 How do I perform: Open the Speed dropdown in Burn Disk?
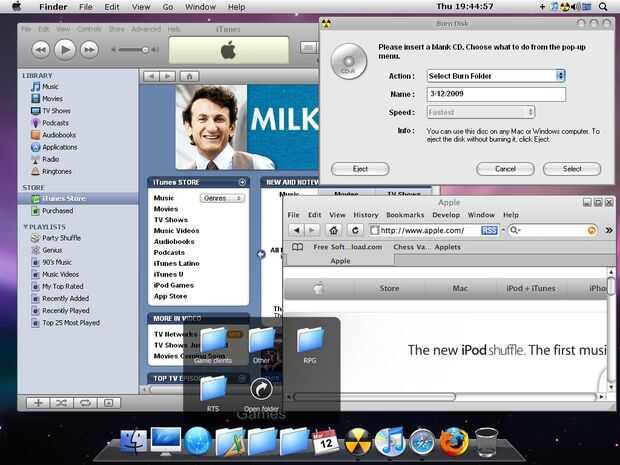481,112
